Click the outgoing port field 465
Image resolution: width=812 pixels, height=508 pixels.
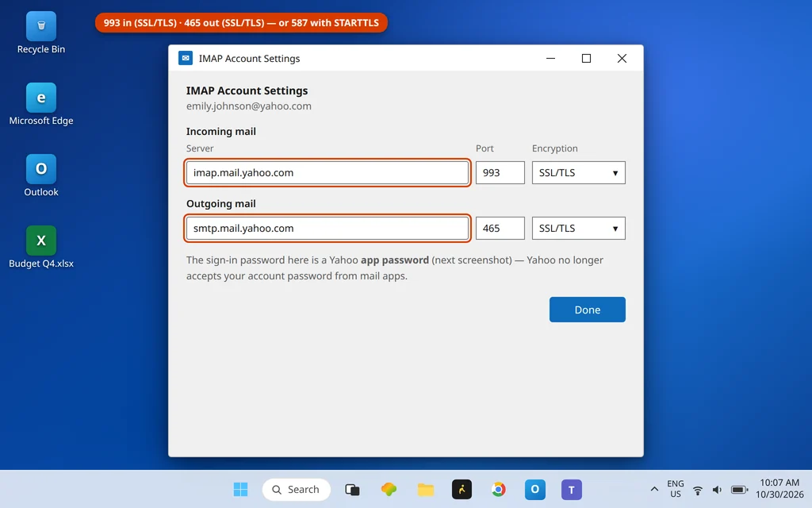(x=500, y=228)
